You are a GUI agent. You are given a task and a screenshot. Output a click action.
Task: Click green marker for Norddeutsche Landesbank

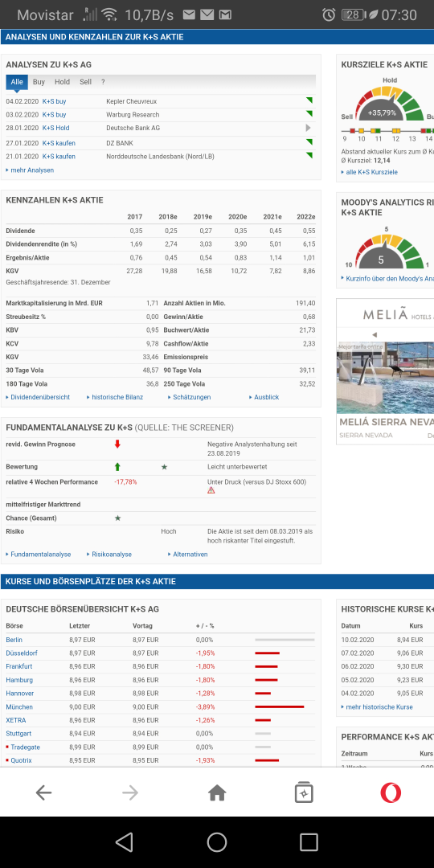[x=309, y=155]
